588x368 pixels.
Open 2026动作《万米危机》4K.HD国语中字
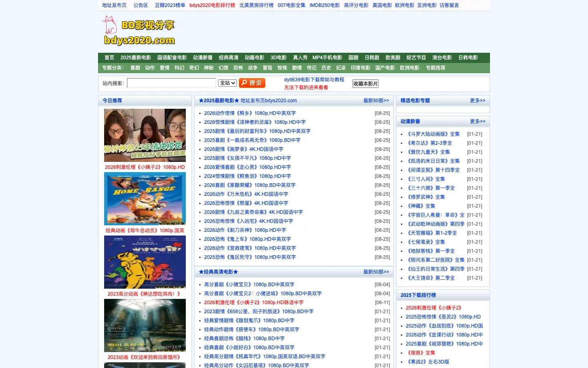pos(246,194)
